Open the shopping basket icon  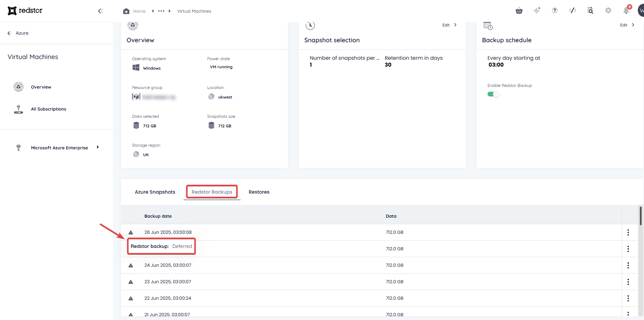519,11
